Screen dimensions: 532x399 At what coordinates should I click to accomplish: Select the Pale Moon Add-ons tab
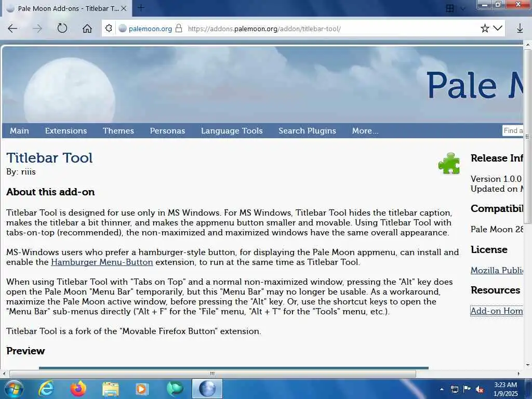pyautogui.click(x=67, y=8)
